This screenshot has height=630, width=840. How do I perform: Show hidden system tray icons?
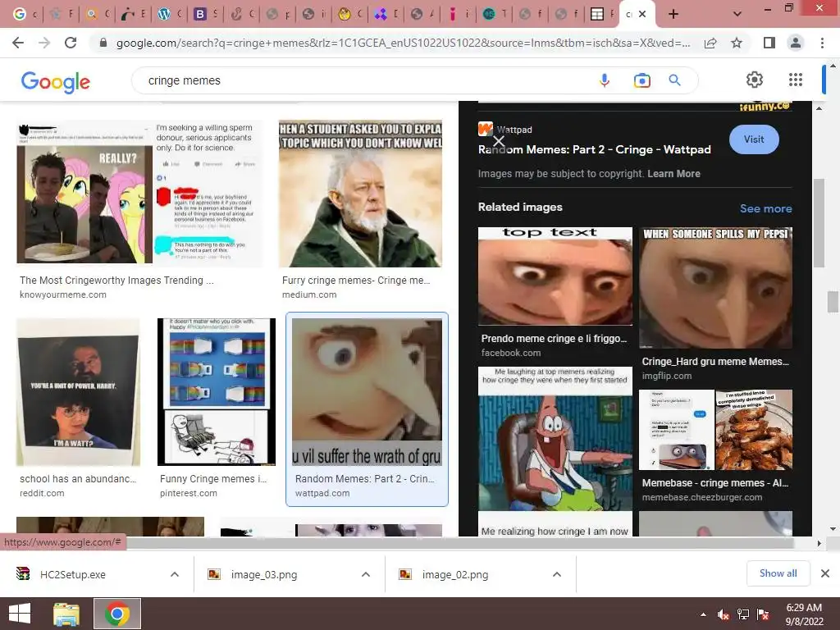(x=703, y=615)
